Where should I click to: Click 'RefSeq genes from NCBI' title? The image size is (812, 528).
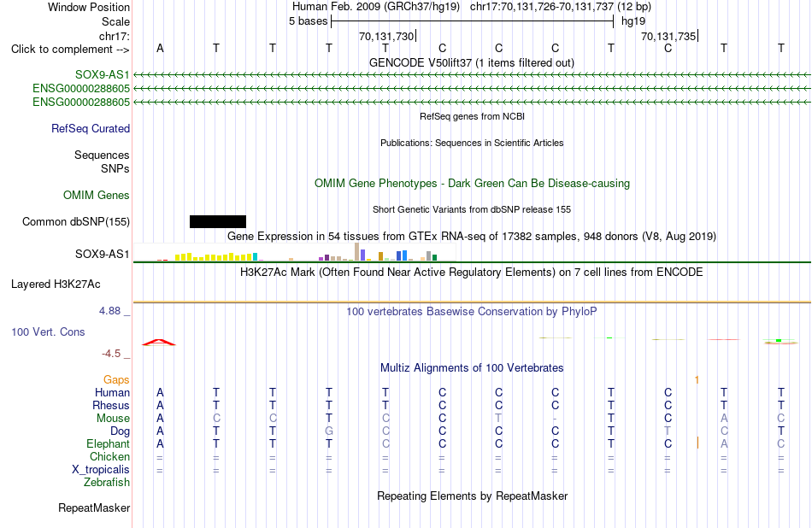point(473,116)
